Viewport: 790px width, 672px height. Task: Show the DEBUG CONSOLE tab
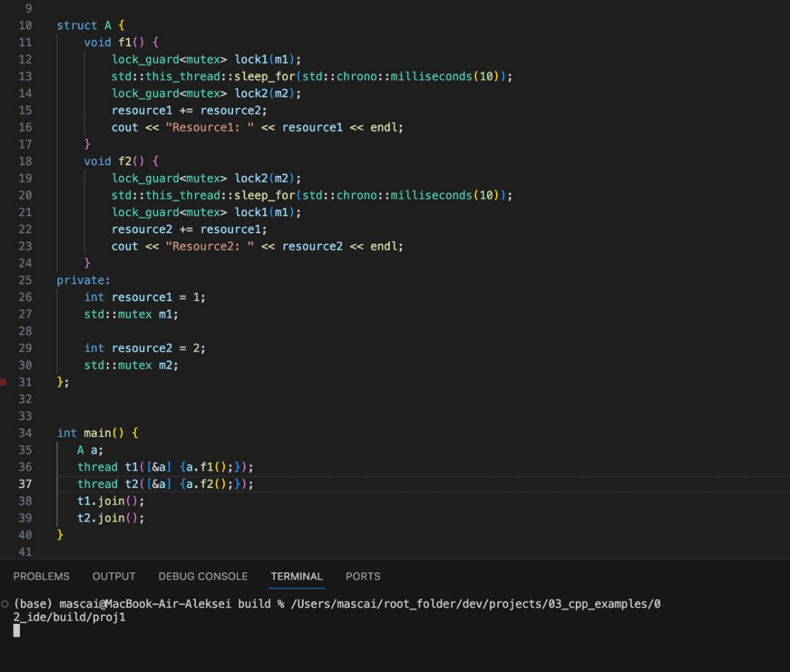coord(203,576)
